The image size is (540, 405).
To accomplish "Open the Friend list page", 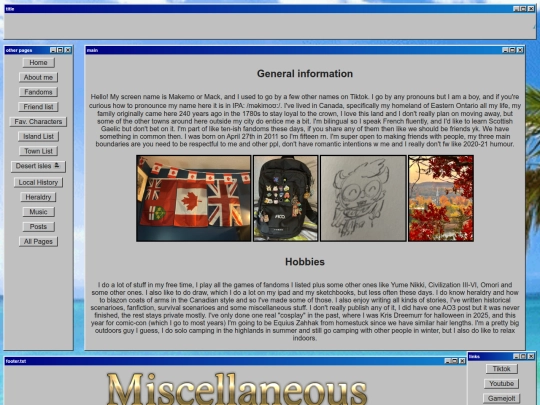I will tap(38, 107).
